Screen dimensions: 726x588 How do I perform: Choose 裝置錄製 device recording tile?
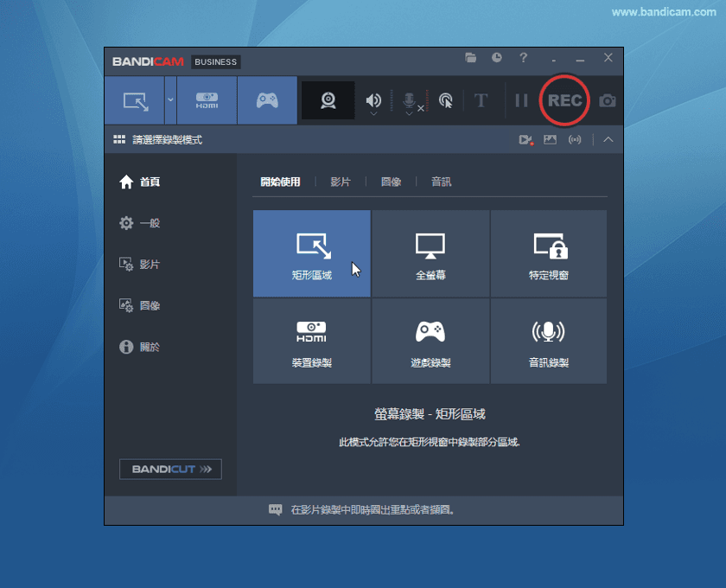tap(312, 341)
